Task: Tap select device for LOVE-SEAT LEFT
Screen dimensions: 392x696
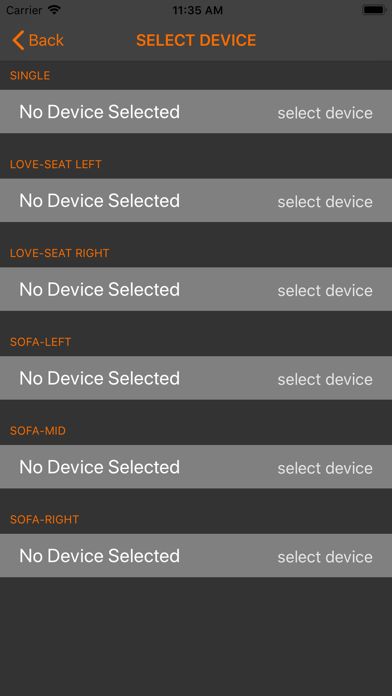Action: pyautogui.click(x=325, y=202)
